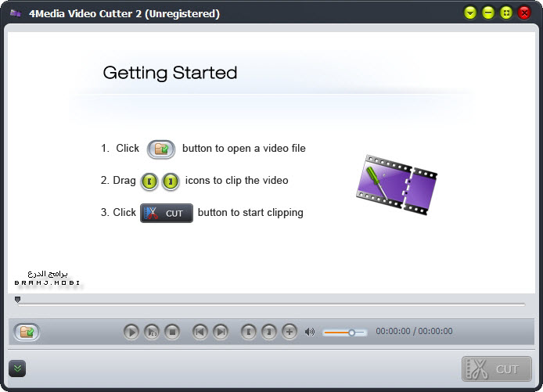Mute audio with speaker icon
This screenshot has width=543, height=392.
point(310,332)
